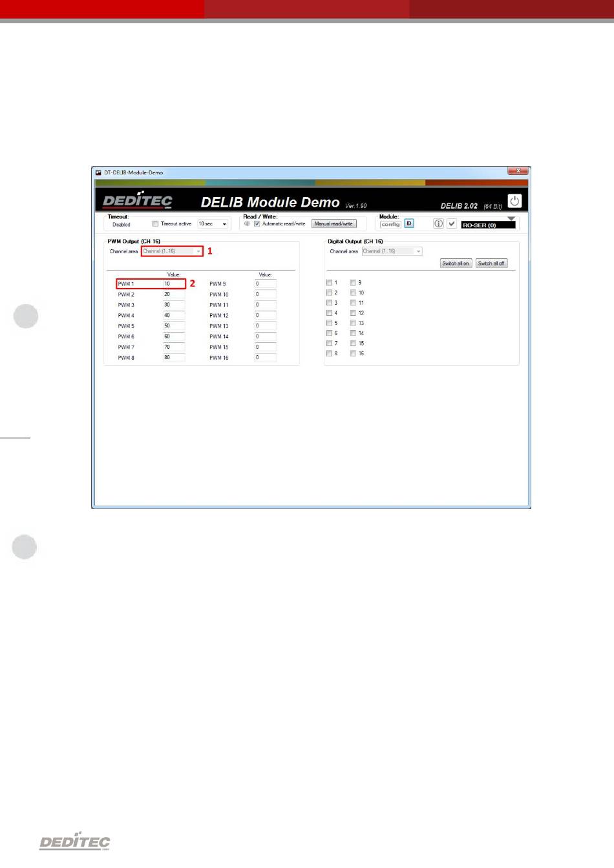The image size is (614, 868).
Task: Check digital output channel 5
Action: coord(330,323)
